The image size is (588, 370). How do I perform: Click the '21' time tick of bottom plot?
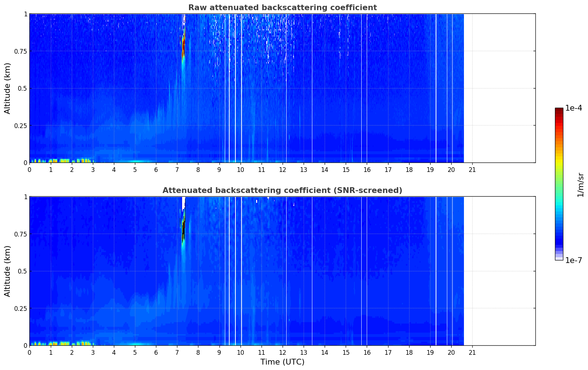[472, 352]
